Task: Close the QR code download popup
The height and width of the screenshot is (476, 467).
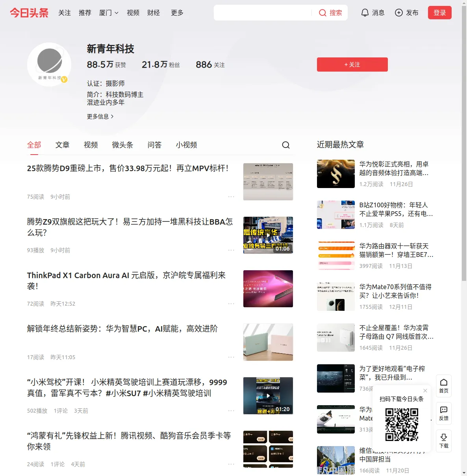Action: (x=425, y=391)
